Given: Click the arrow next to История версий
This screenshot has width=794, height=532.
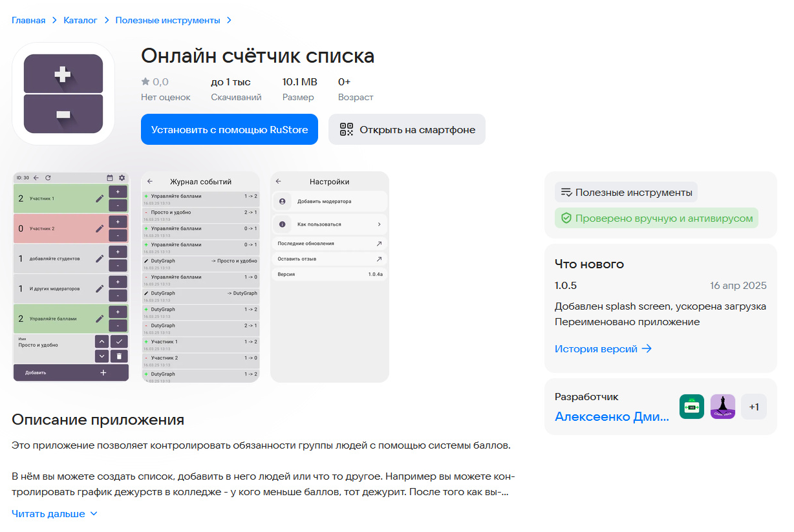Looking at the screenshot, I should [x=647, y=348].
